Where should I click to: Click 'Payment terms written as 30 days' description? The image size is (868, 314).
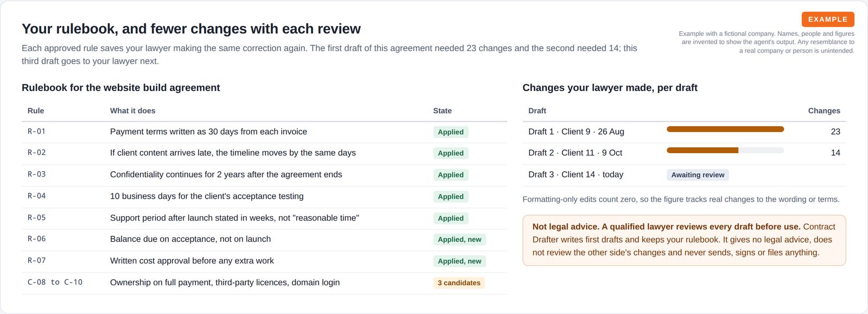point(208,131)
